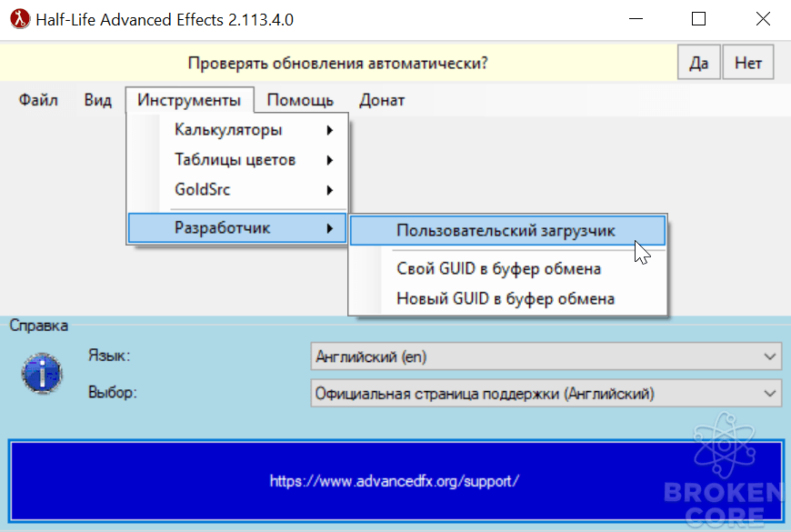Click the Да button for auto updates
This screenshot has height=532, width=791.
(x=698, y=63)
